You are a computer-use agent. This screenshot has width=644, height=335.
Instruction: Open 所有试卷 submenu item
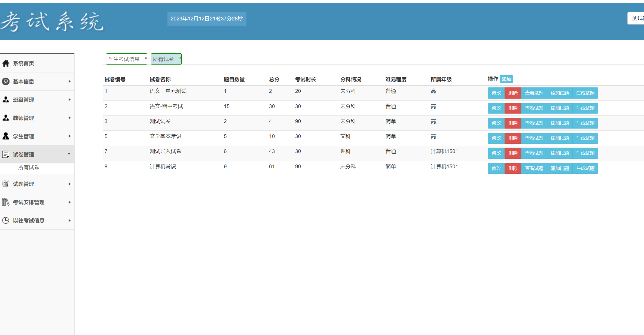pos(29,167)
